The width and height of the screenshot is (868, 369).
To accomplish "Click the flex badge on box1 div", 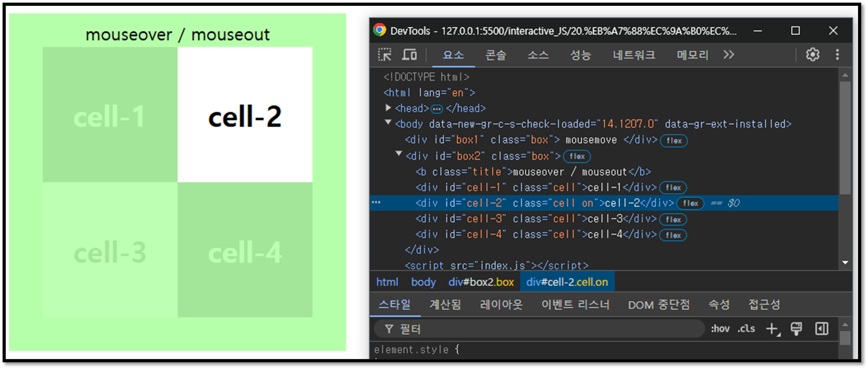I will coord(674,141).
